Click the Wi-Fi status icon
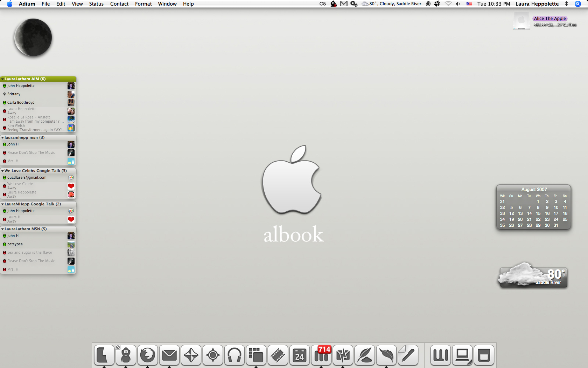This screenshot has height=368, width=588. tap(448, 4)
